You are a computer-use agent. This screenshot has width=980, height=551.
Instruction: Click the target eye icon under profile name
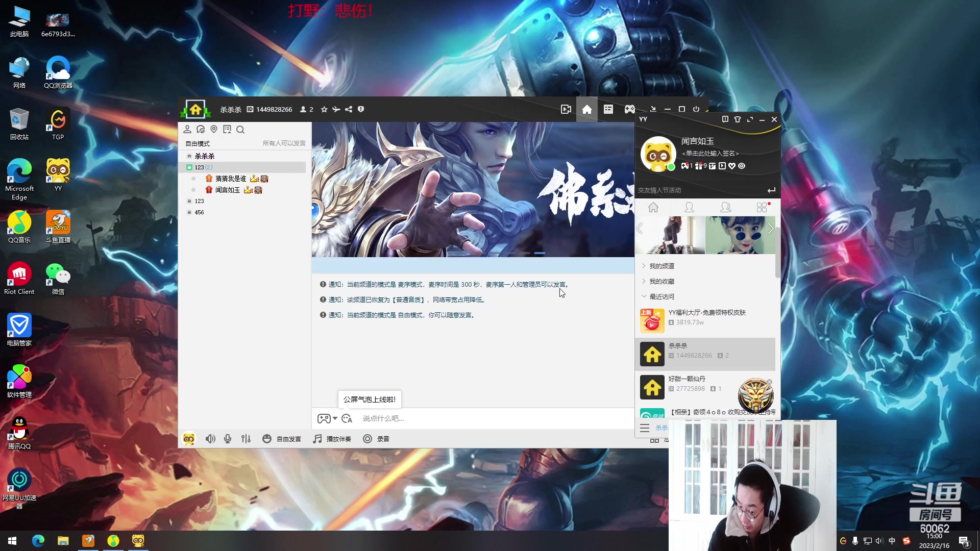[x=742, y=166]
